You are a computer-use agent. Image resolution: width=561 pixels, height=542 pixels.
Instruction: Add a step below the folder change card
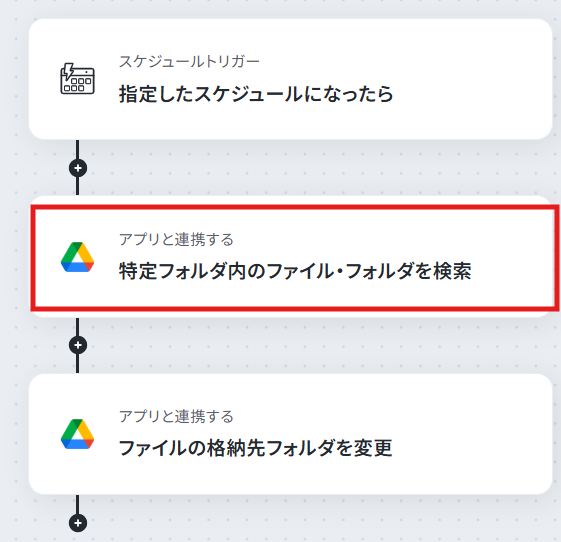click(x=78, y=523)
